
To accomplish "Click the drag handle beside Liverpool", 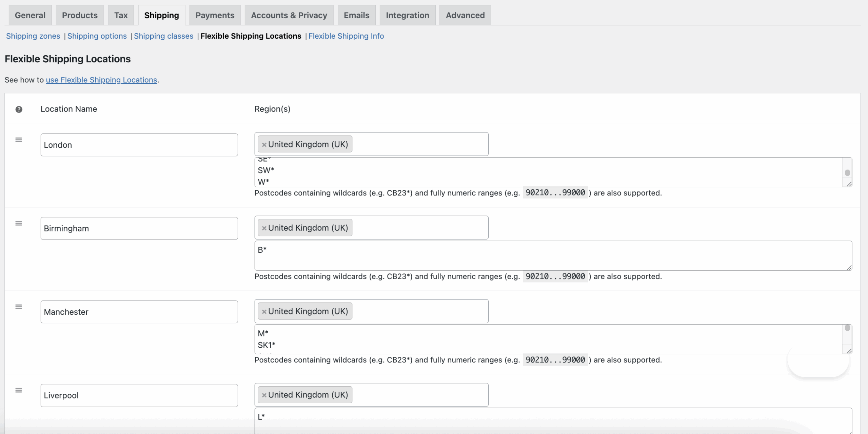I will coord(19,390).
